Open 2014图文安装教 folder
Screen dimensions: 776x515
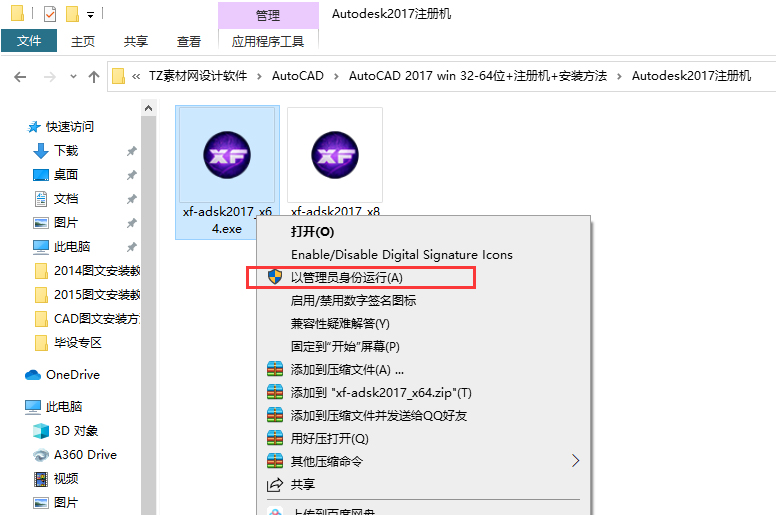point(97,271)
